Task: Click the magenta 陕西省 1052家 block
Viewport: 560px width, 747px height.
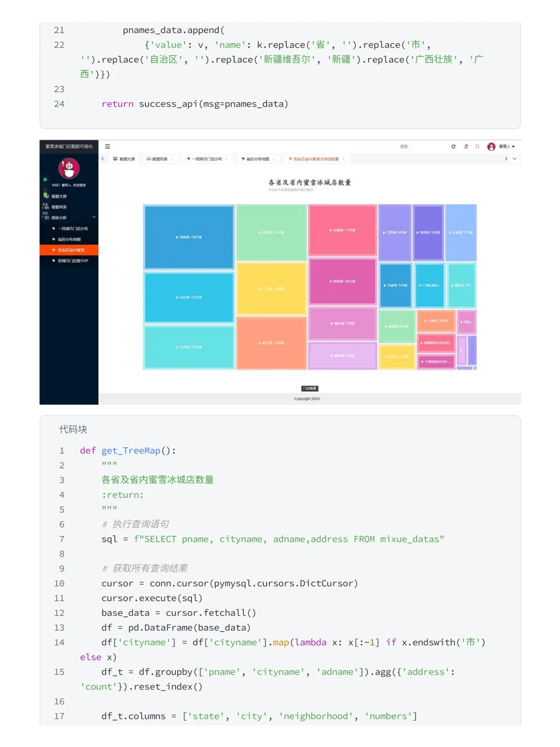Action: tap(342, 281)
